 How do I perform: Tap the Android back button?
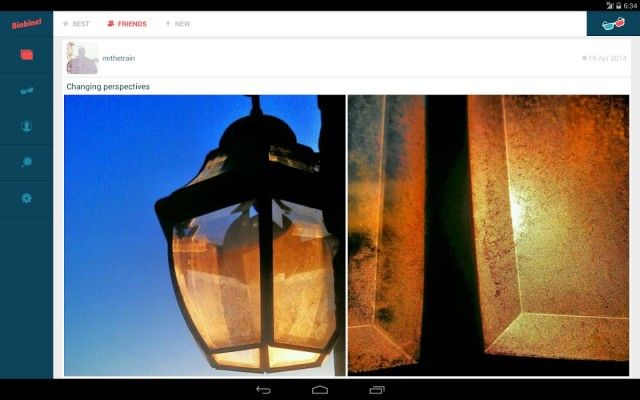pos(263,390)
